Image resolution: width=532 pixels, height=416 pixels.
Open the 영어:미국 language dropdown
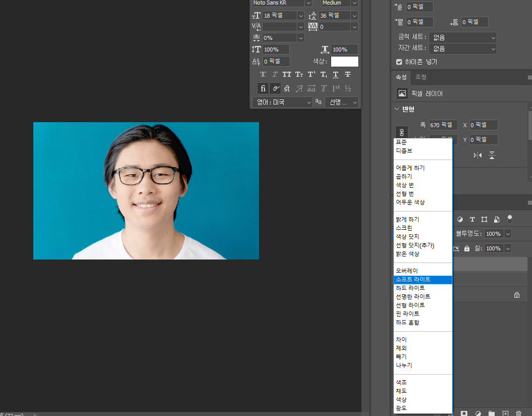coord(282,102)
